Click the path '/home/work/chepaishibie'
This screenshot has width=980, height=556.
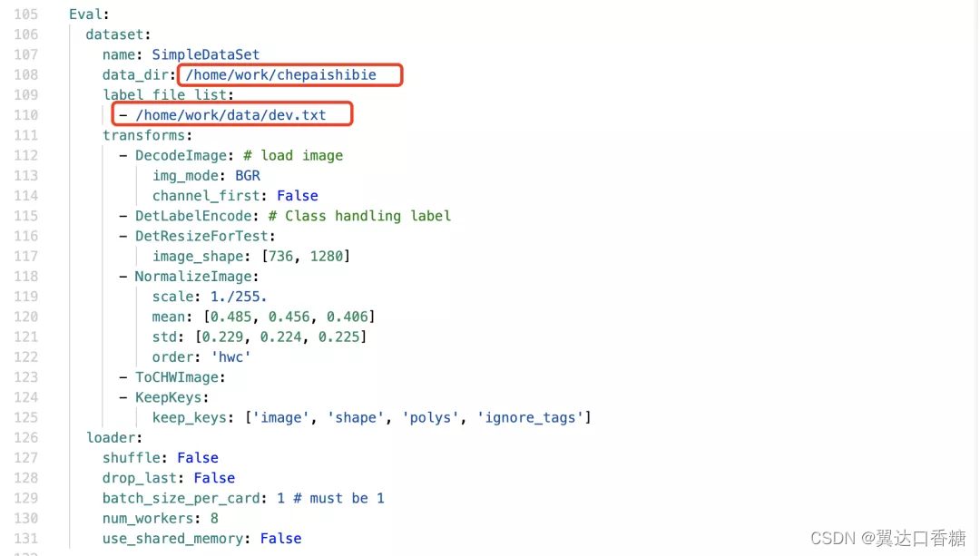click(x=280, y=75)
